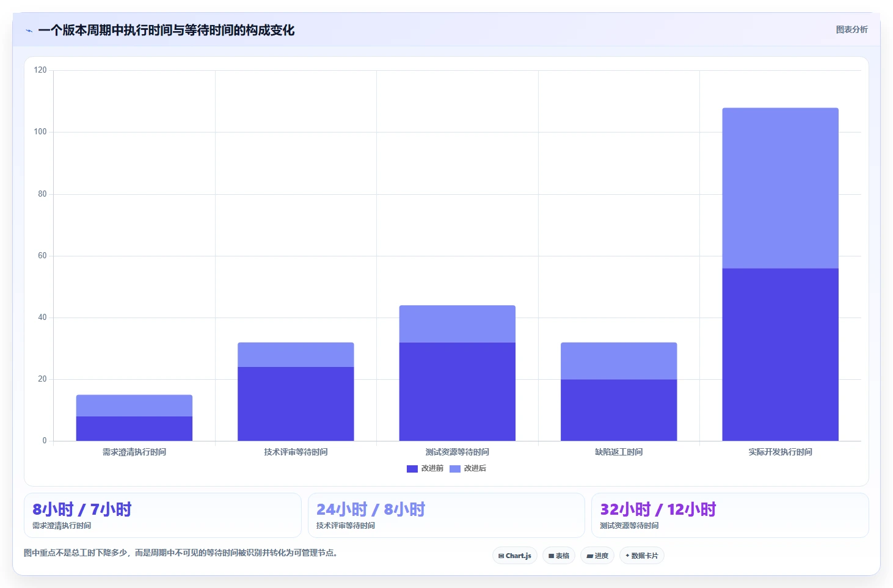The width and height of the screenshot is (893, 588).
Task: Click the dark 改进前 bar for 缺陷返工时间
Action: [619, 410]
